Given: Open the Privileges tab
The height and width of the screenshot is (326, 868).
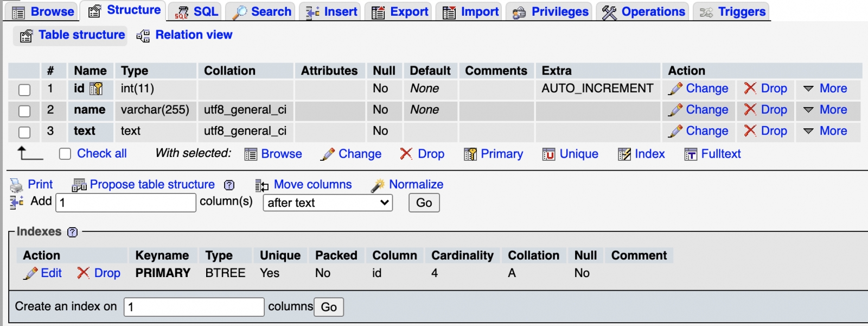Looking at the screenshot, I should point(551,11).
